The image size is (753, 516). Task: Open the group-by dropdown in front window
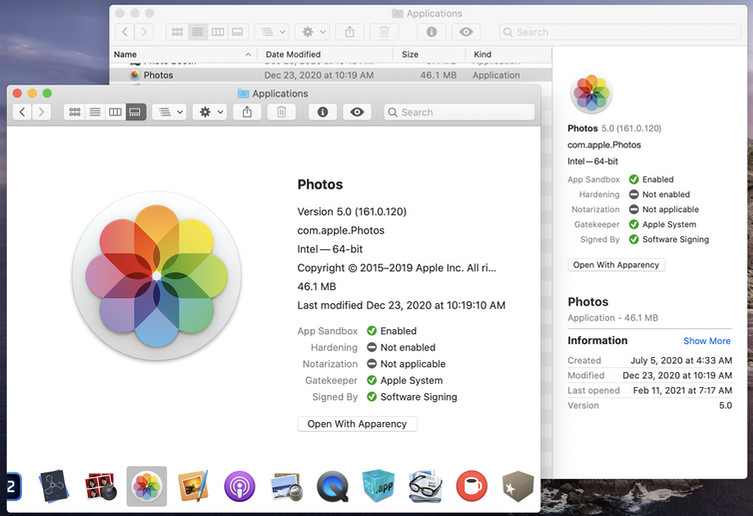tap(169, 112)
